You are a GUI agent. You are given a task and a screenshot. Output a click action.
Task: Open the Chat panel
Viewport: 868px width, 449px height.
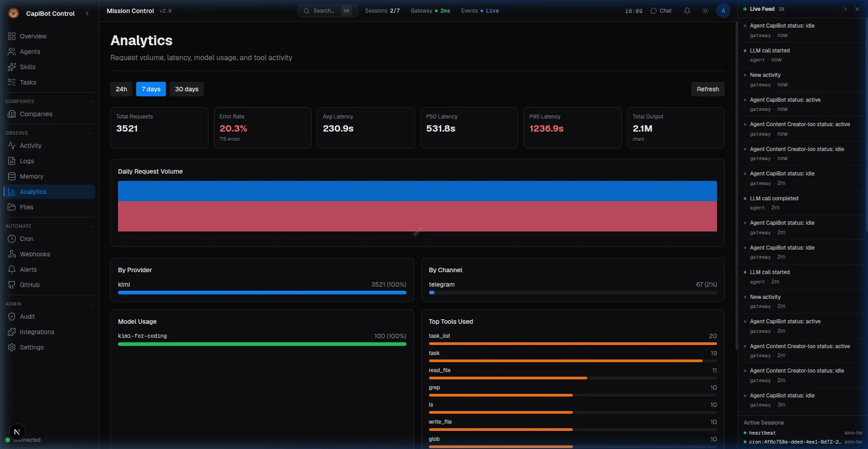[x=661, y=11]
